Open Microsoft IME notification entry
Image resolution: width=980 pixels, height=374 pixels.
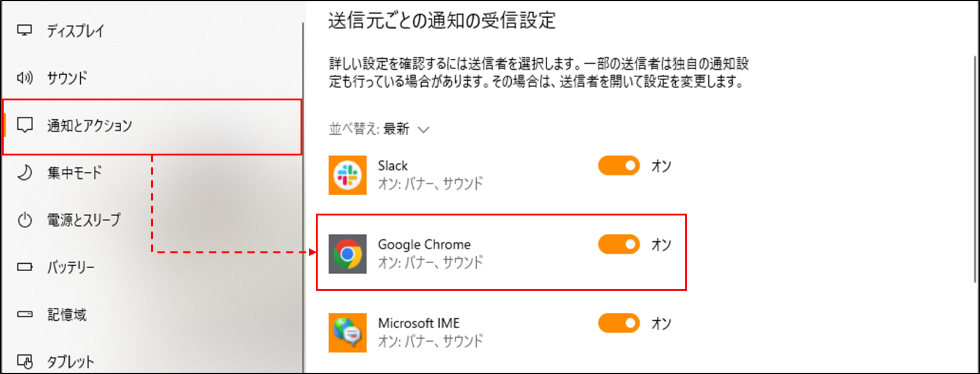(501, 332)
